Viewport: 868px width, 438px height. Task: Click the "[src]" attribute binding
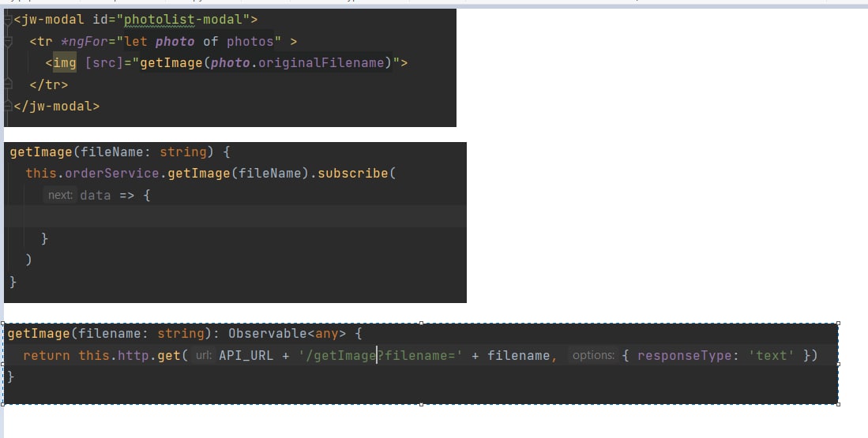[x=104, y=63]
